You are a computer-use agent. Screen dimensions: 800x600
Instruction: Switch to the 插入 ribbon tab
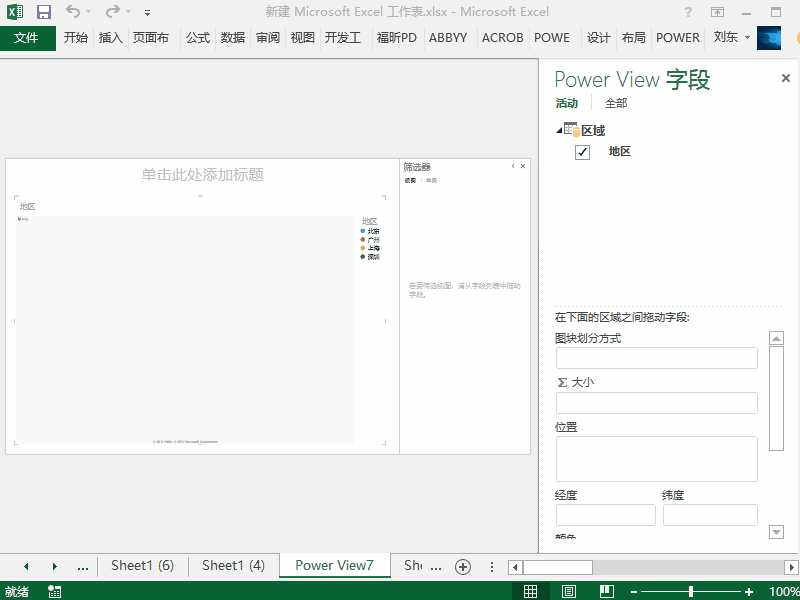tap(111, 38)
